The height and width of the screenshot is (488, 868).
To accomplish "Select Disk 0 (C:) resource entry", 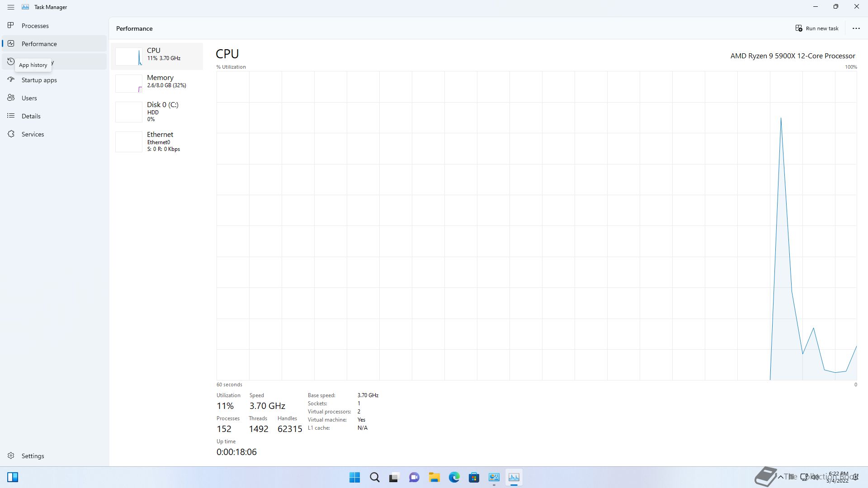I will tap(157, 112).
